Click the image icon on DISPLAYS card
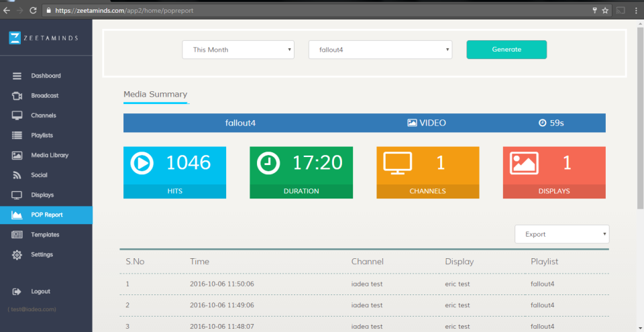 pos(524,163)
